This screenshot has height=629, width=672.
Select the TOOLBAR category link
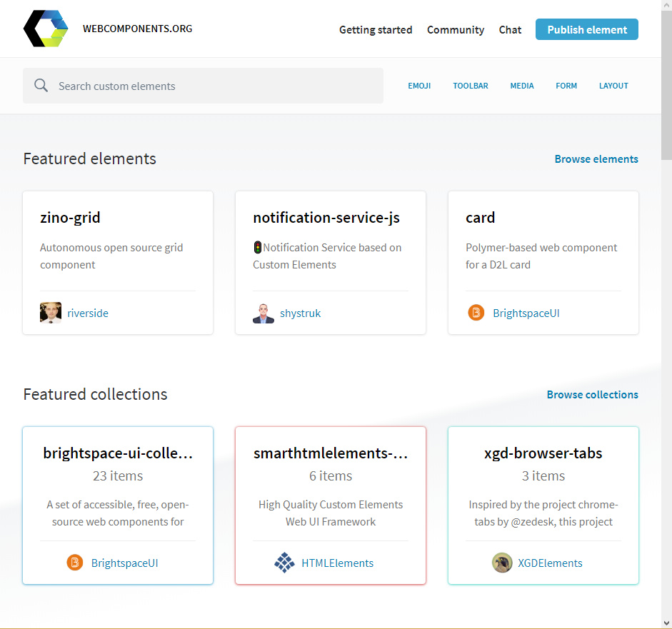[471, 86]
